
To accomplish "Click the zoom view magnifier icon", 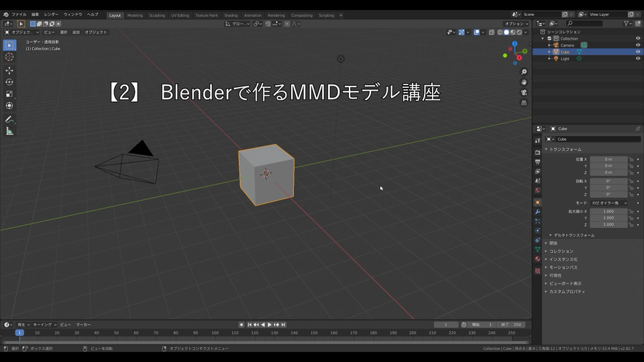I will coord(524,72).
